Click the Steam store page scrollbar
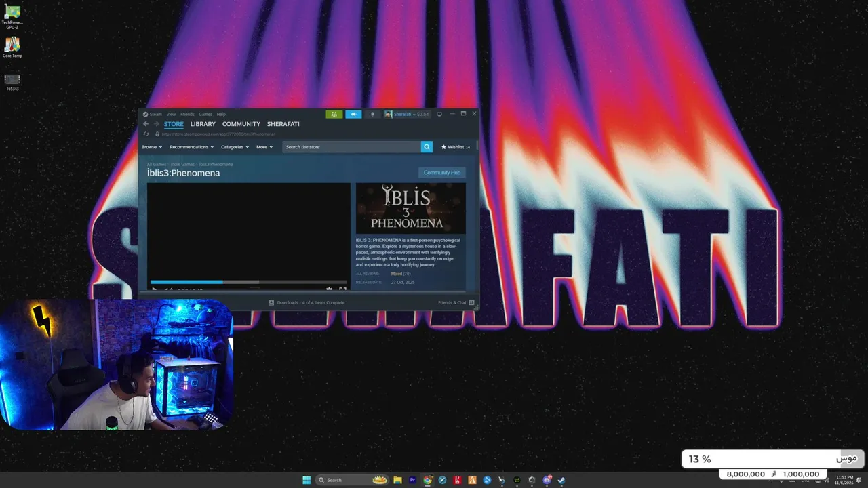 coord(477,146)
